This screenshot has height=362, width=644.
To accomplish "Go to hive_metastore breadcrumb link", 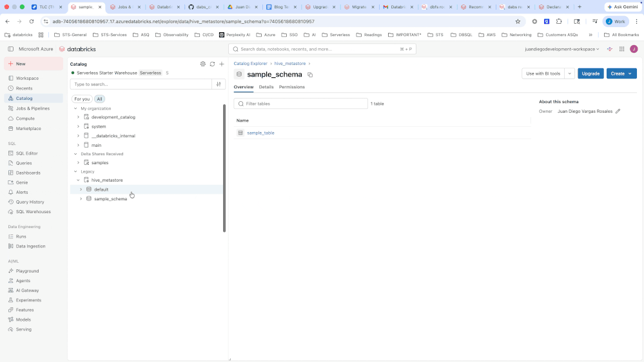I will tap(290, 64).
